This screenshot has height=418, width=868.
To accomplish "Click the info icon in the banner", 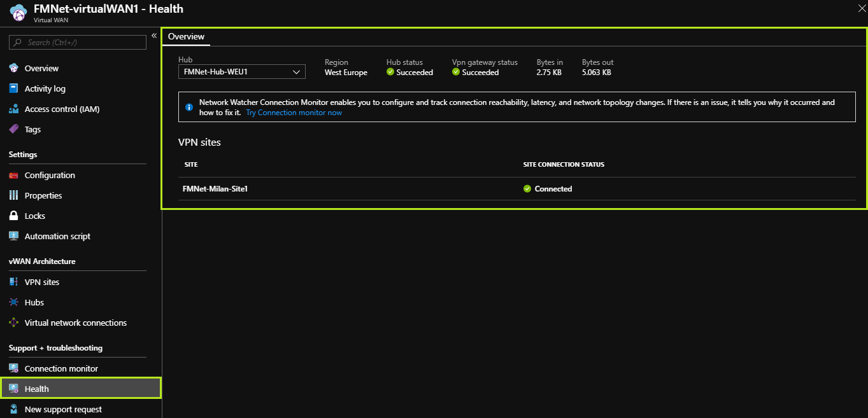I will point(189,108).
